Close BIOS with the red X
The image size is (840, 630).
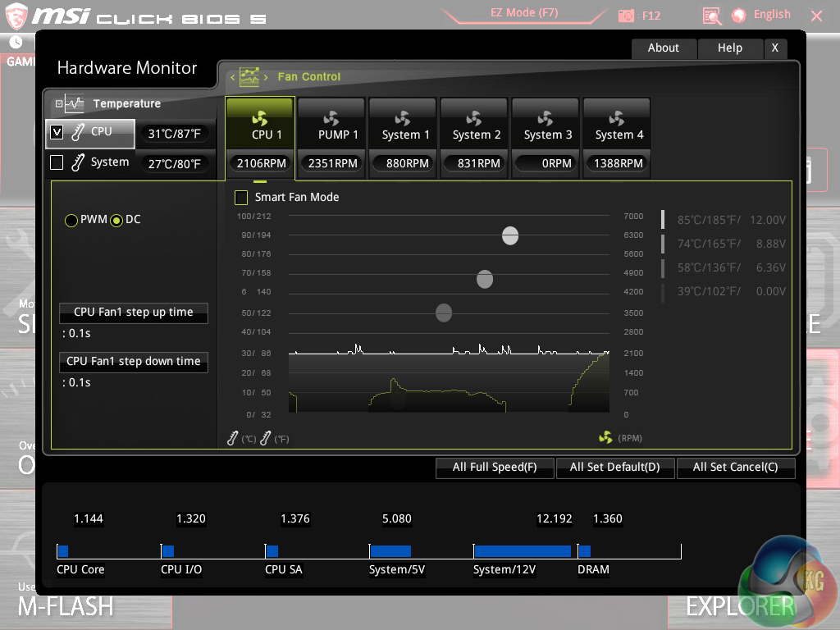click(x=816, y=16)
